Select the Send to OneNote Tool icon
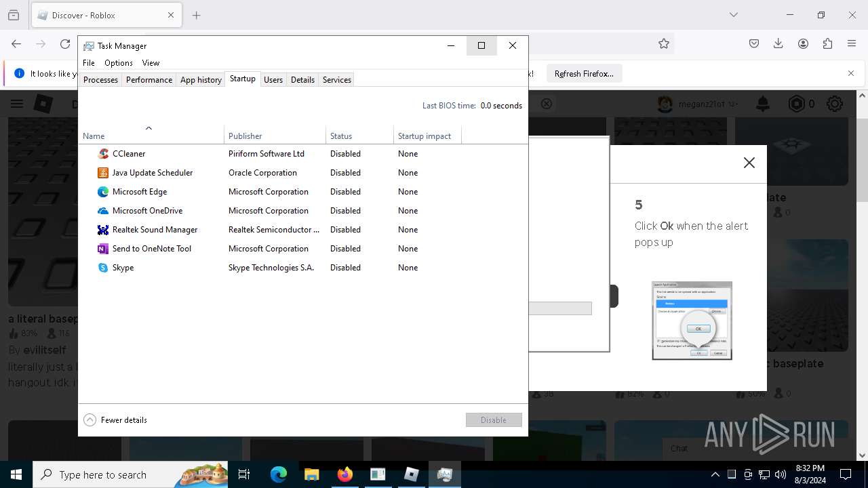Screen dimensions: 868x488 pos(103,249)
